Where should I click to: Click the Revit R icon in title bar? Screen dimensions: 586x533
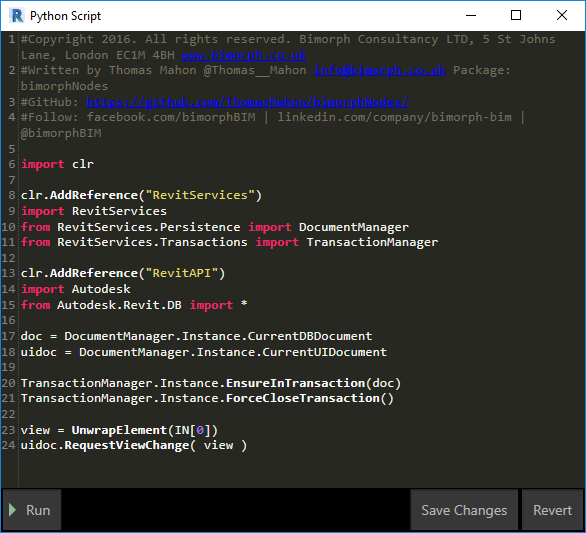(17, 16)
